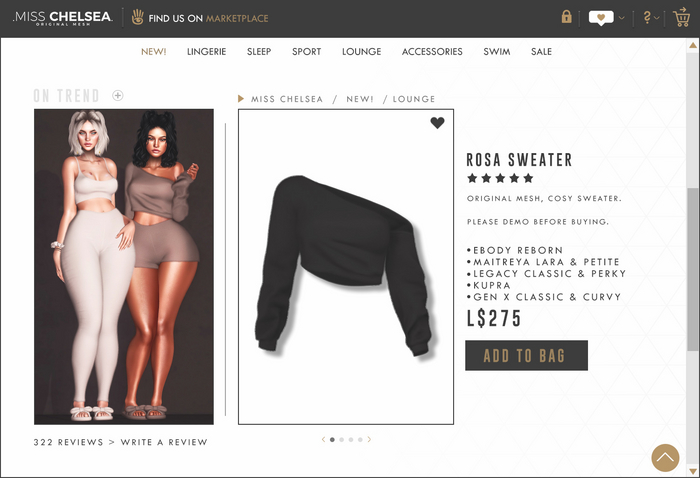Viewport: 700px width, 478px height.
Task: Expand the wishlist dropdown chevron
Action: (x=621, y=18)
